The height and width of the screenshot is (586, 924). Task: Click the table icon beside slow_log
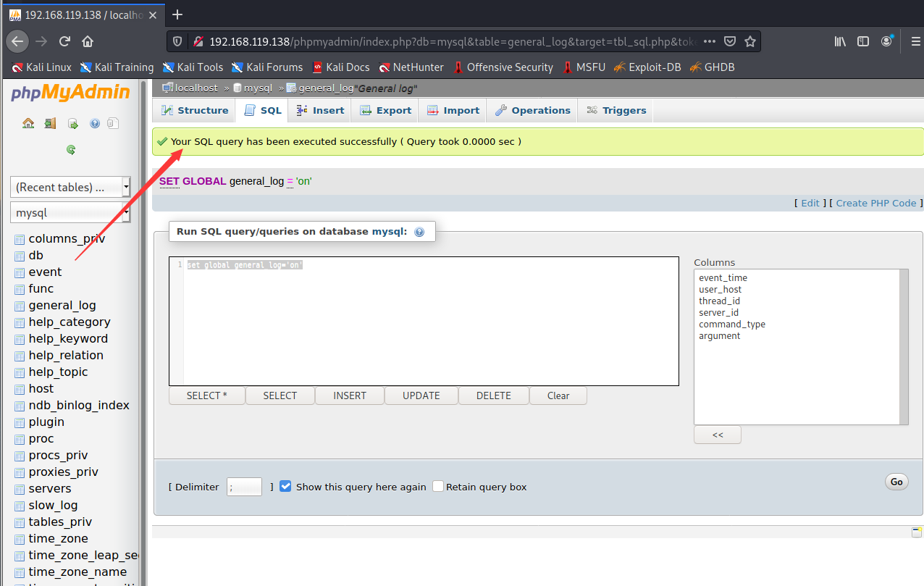point(20,506)
